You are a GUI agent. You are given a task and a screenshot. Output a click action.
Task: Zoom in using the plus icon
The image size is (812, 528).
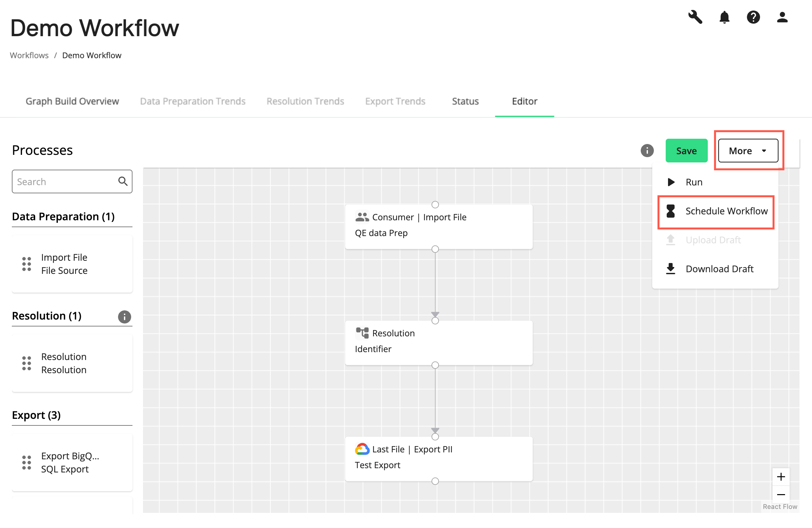pyautogui.click(x=781, y=476)
